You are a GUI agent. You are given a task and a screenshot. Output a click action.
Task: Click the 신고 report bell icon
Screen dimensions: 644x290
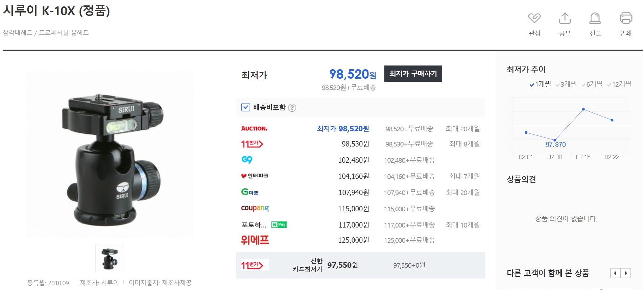[x=595, y=18]
